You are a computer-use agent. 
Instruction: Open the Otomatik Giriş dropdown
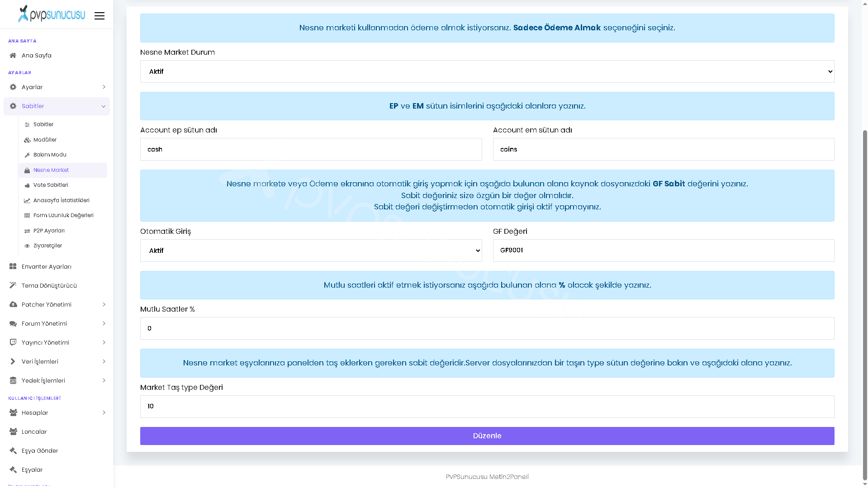coord(311,251)
